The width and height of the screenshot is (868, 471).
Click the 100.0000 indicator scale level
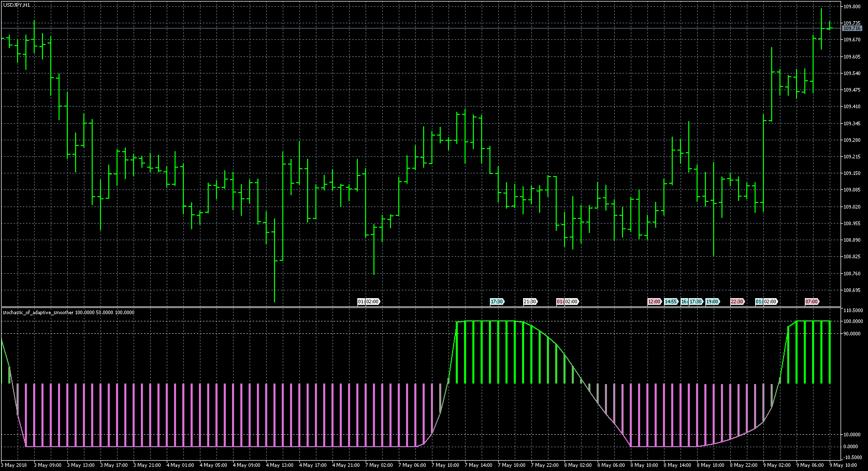(x=853, y=321)
